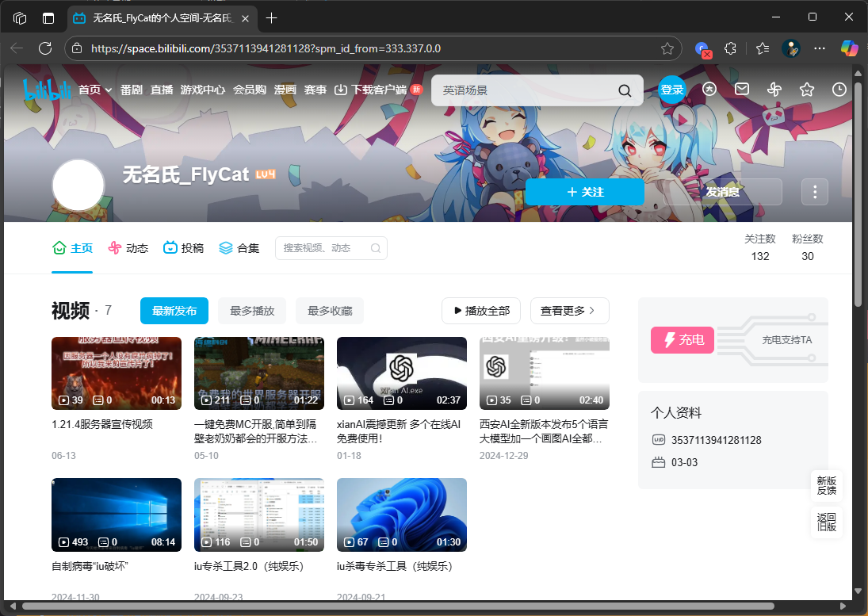Open browser settings and more menu

tap(820, 48)
